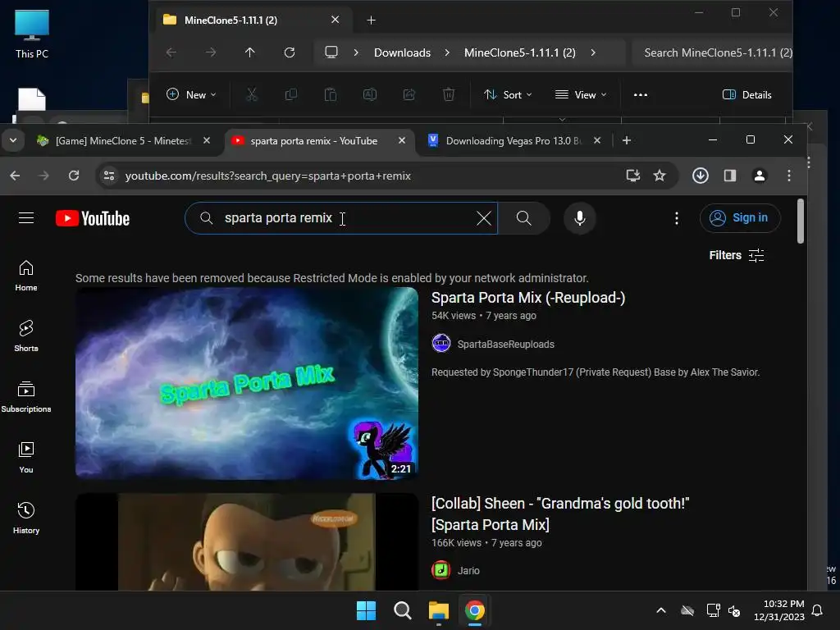Open Subscriptions in the sidebar
Viewport: 840px width, 630px height.
25,397
